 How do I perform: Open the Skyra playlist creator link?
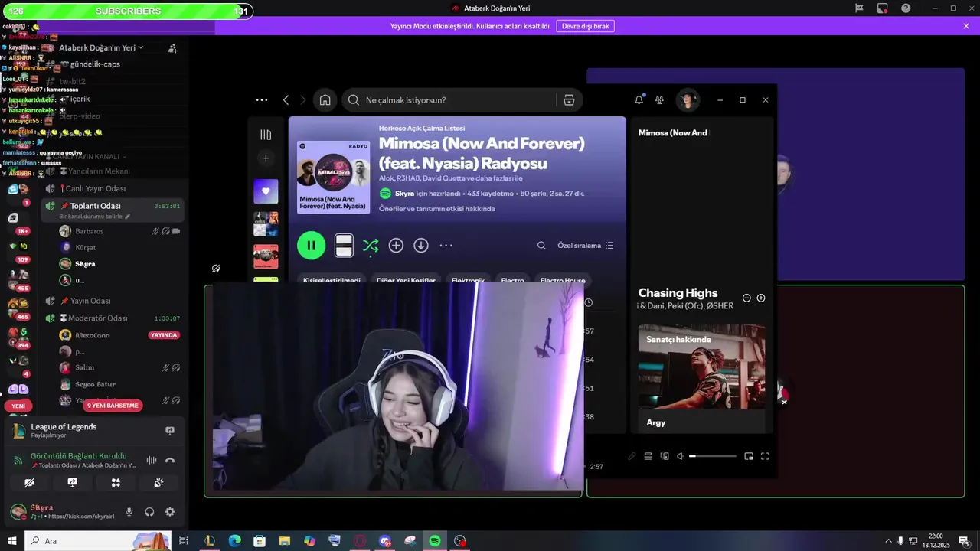click(x=404, y=194)
